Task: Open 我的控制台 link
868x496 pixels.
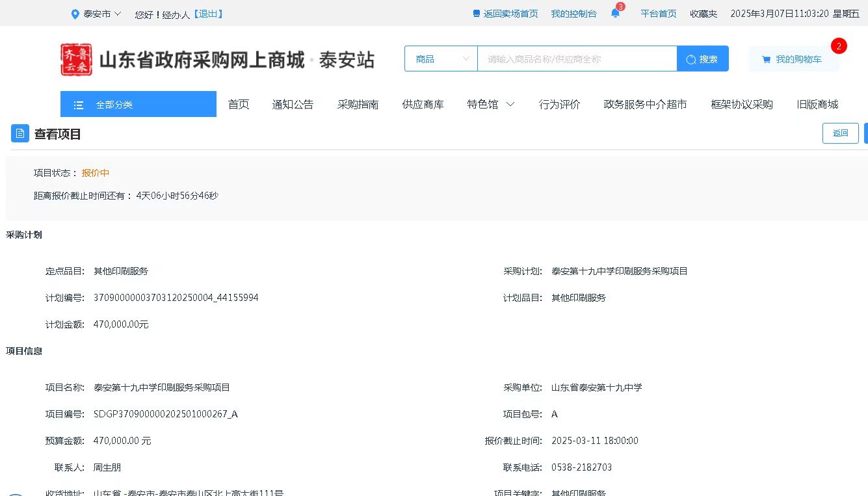Action: point(573,14)
